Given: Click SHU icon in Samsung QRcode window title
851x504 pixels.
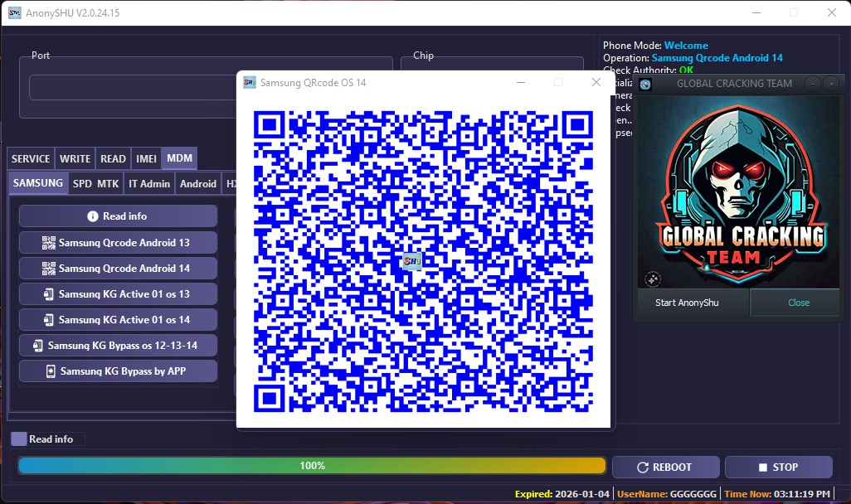Looking at the screenshot, I should pyautogui.click(x=249, y=82).
